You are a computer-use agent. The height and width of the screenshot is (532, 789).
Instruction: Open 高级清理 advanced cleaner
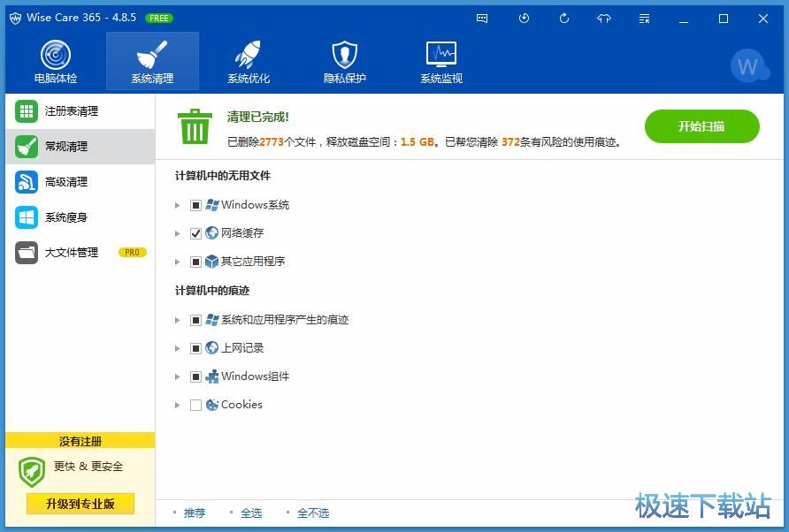point(80,181)
